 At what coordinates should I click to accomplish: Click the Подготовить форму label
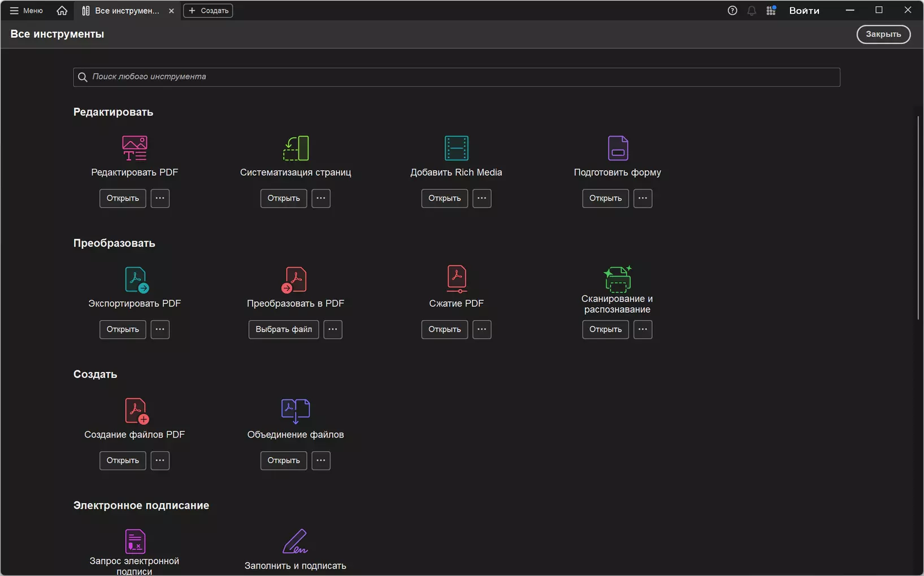(x=617, y=172)
